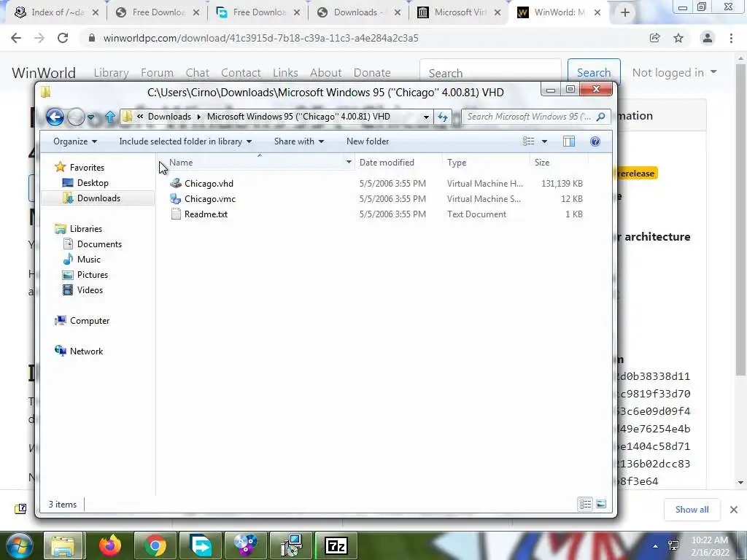Screen dimensions: 747x560
Task: Open the Organize menu
Action: (75, 141)
